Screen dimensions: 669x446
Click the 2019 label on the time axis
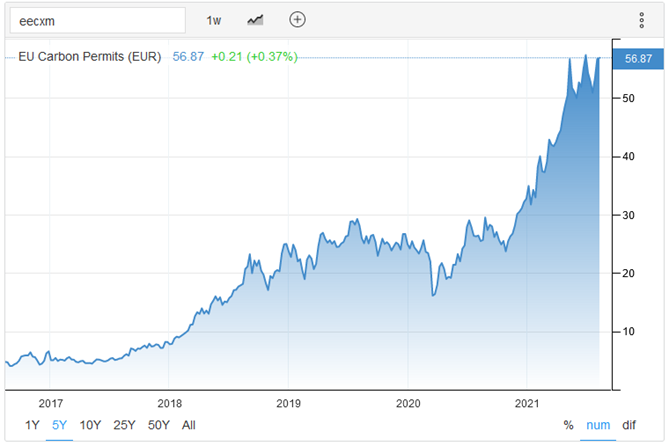pos(288,402)
